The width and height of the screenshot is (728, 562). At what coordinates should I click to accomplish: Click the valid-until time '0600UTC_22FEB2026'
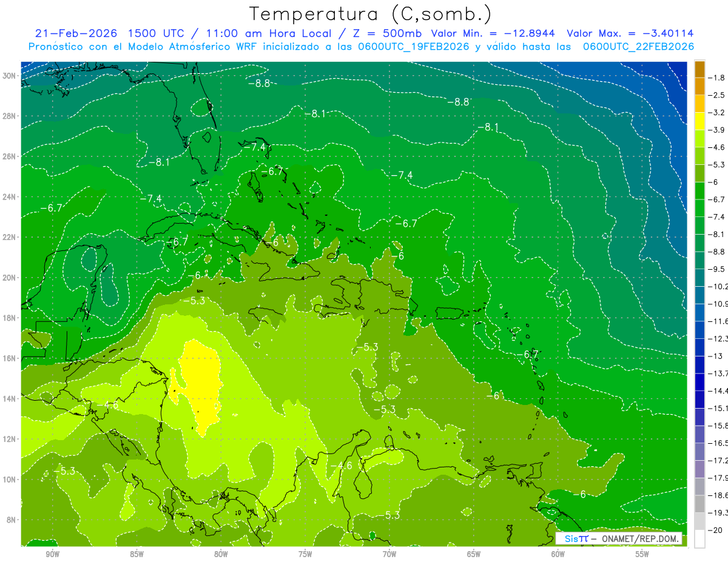pos(638,47)
